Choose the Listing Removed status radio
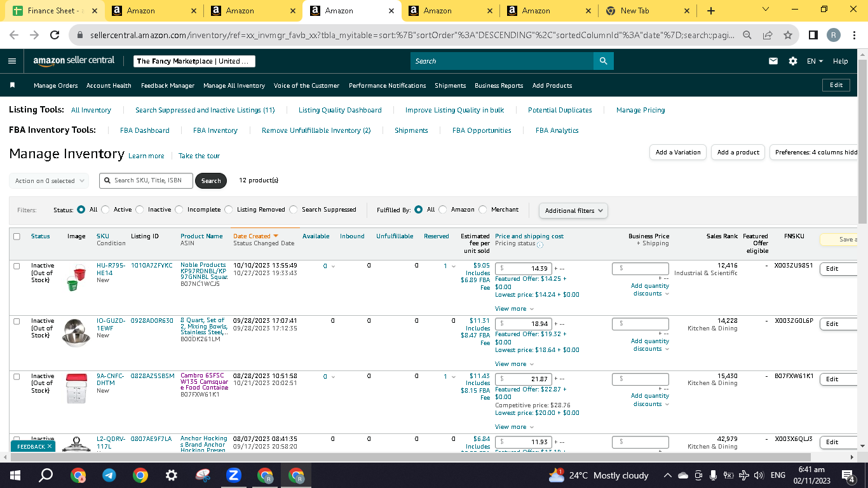 [229, 210]
